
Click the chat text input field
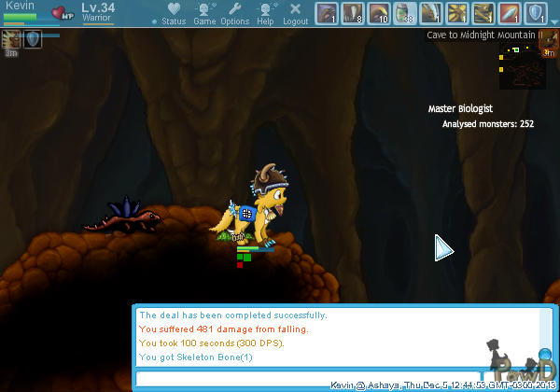(336, 377)
